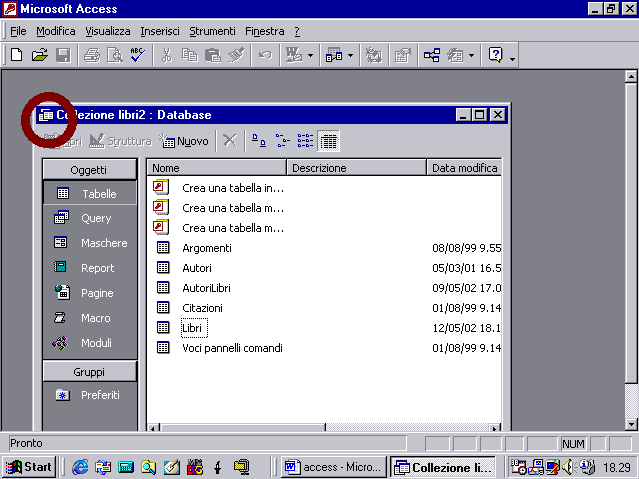Select Tabelle in the objects bar
The image size is (639, 479).
coord(90,193)
